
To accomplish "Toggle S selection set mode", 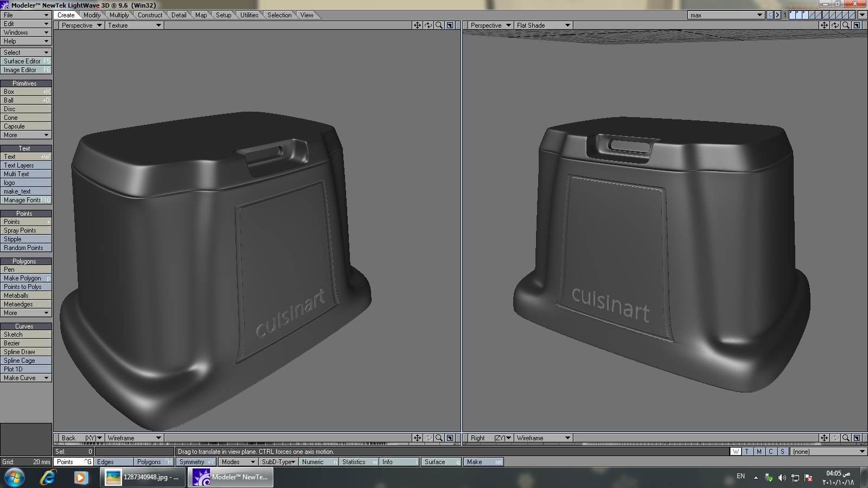I will click(x=782, y=452).
